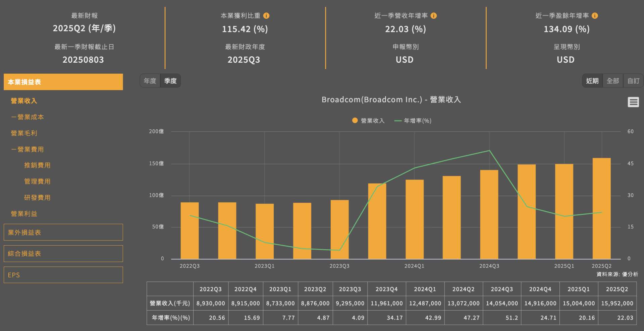
Task: Expand the 業外損益表 section
Action: (x=63, y=232)
